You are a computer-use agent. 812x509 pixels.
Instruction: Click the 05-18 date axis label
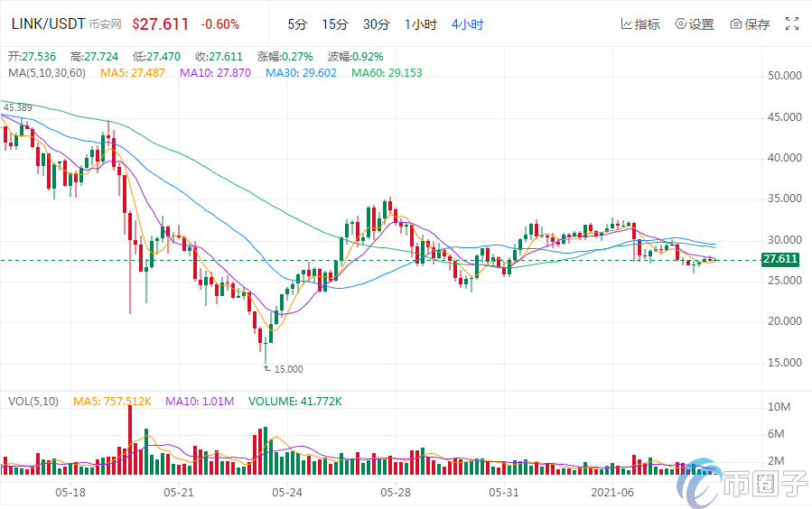[x=70, y=493]
